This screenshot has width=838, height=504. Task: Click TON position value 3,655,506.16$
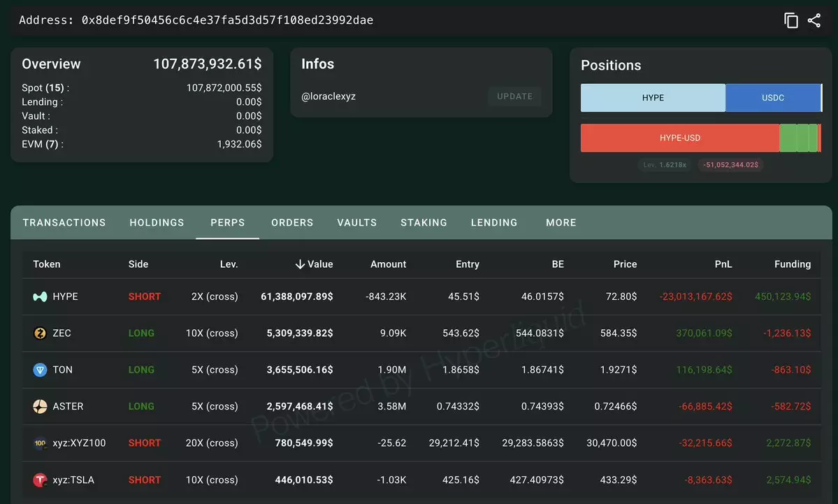click(x=300, y=370)
